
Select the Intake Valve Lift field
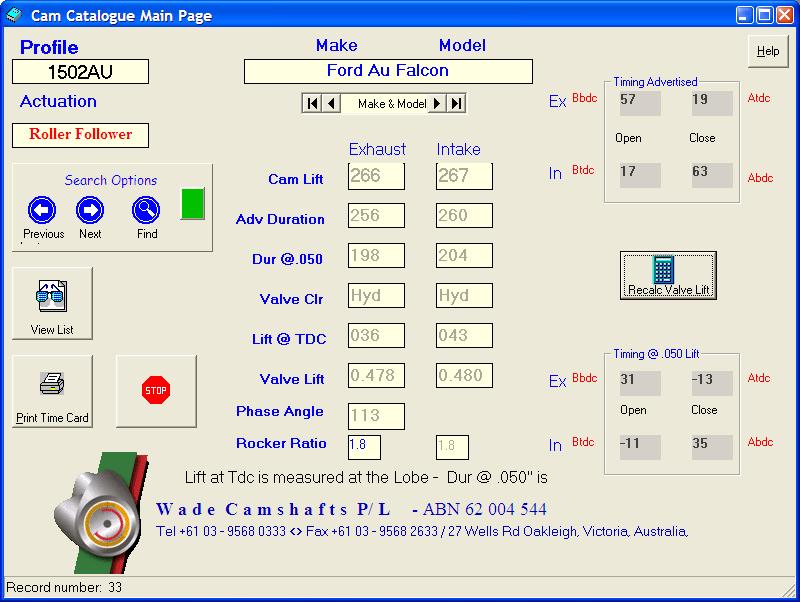pos(464,376)
